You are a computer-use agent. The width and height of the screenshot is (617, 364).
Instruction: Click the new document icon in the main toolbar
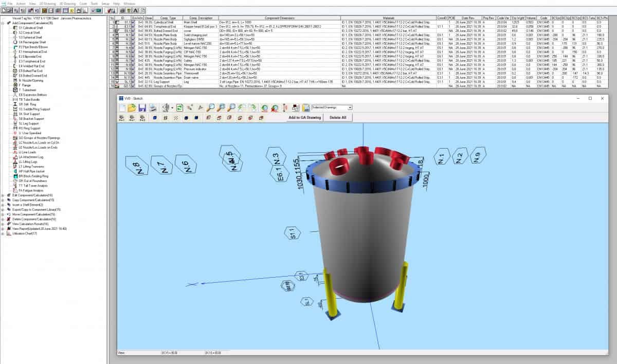[x=4, y=10]
